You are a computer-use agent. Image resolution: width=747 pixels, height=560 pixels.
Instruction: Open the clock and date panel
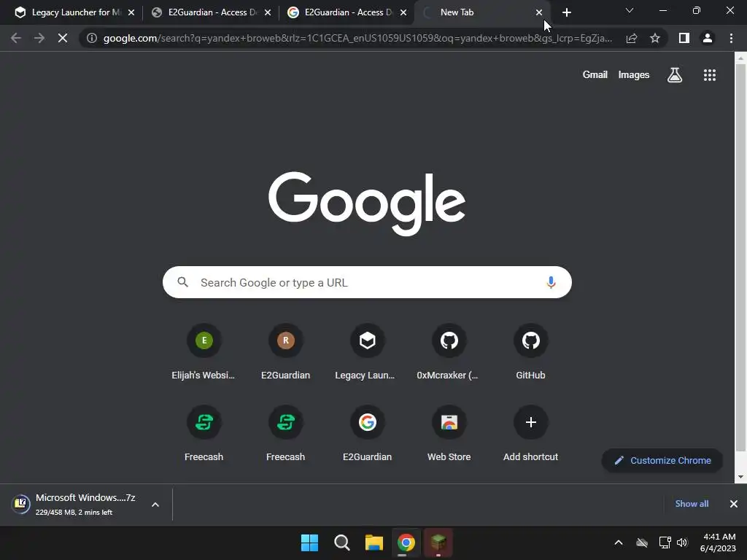[719, 542]
